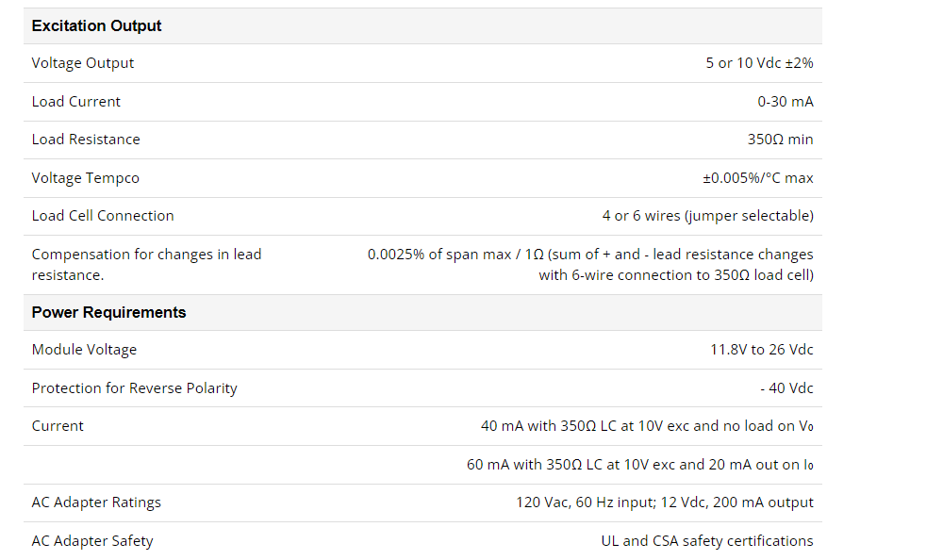Select the Voltage Output row label

82,63
